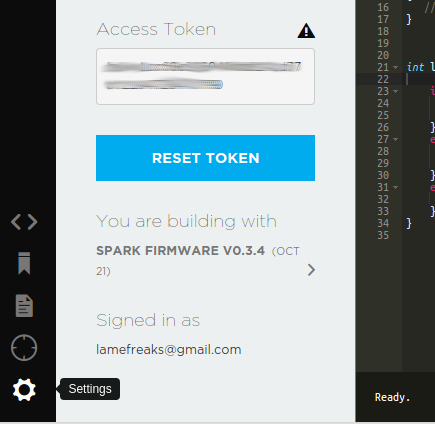
Task: Collapse code fold arrow at line 27
Action: (396, 139)
